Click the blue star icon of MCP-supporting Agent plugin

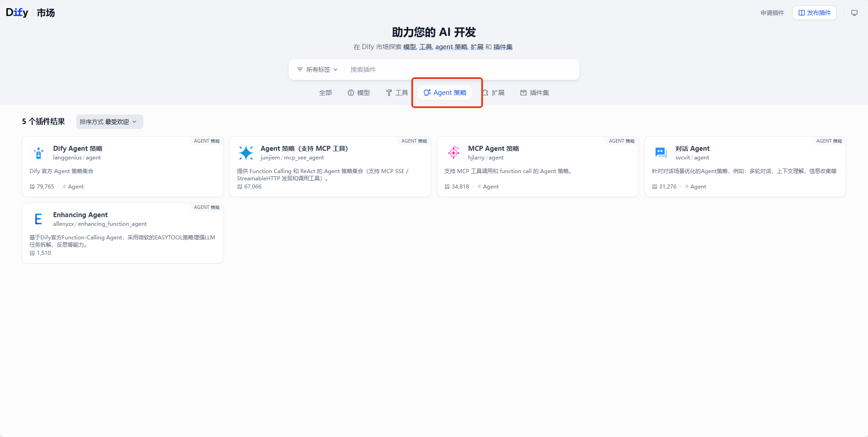[x=246, y=153]
